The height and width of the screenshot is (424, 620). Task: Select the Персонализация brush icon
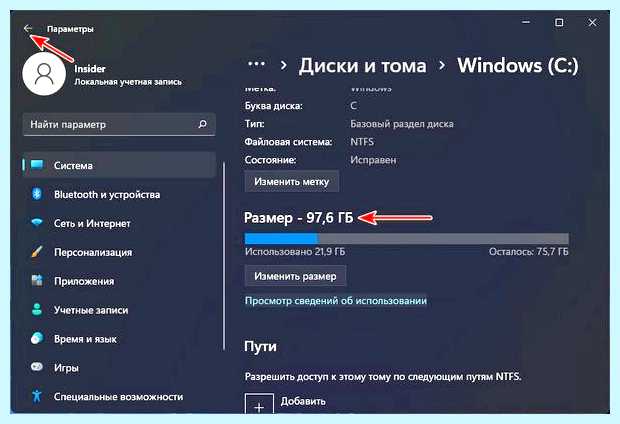[x=37, y=252]
